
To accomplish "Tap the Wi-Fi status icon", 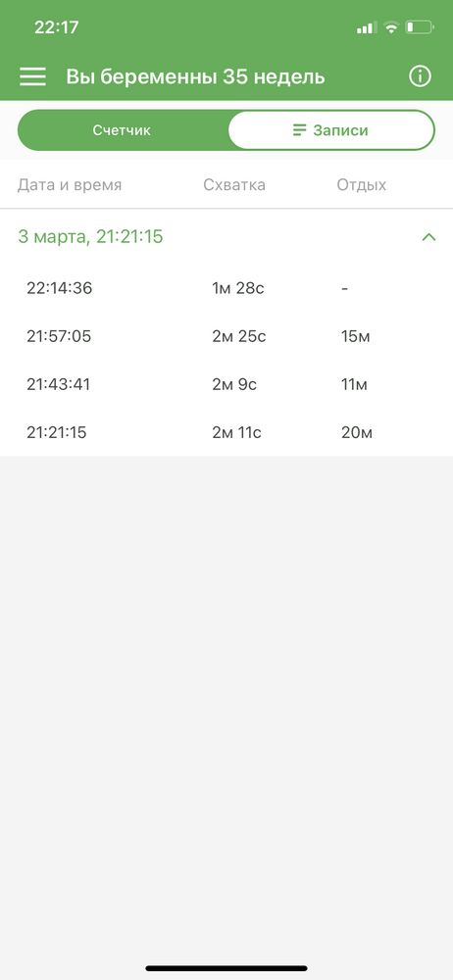I will 391,27.
